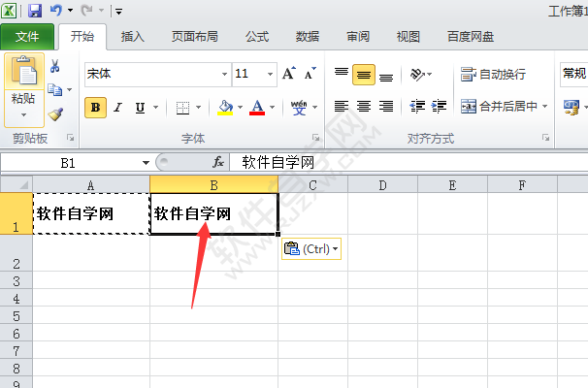The width and height of the screenshot is (588, 388).
Task: Open 字体 group dialog launcher
Action: 316,138
